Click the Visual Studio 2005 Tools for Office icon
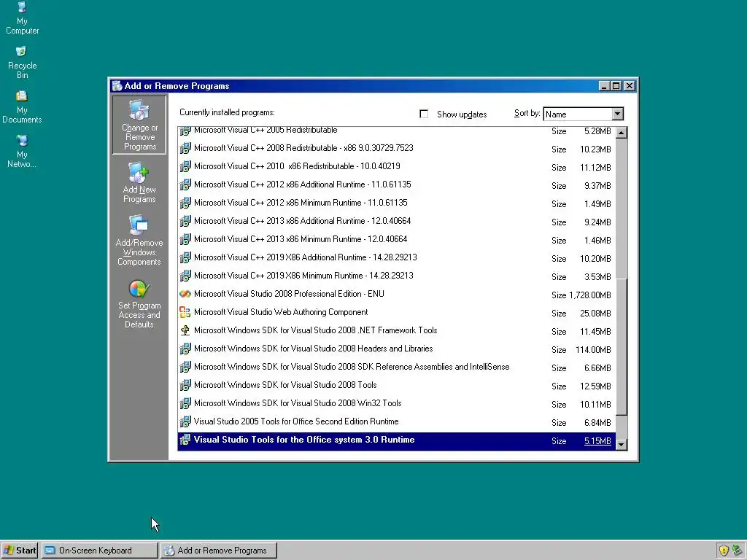 (185, 422)
